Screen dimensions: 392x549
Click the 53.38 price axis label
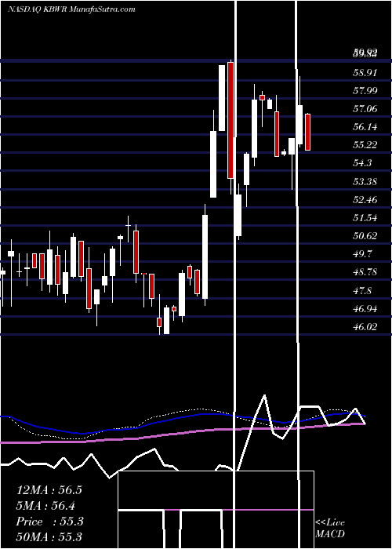tap(365, 182)
